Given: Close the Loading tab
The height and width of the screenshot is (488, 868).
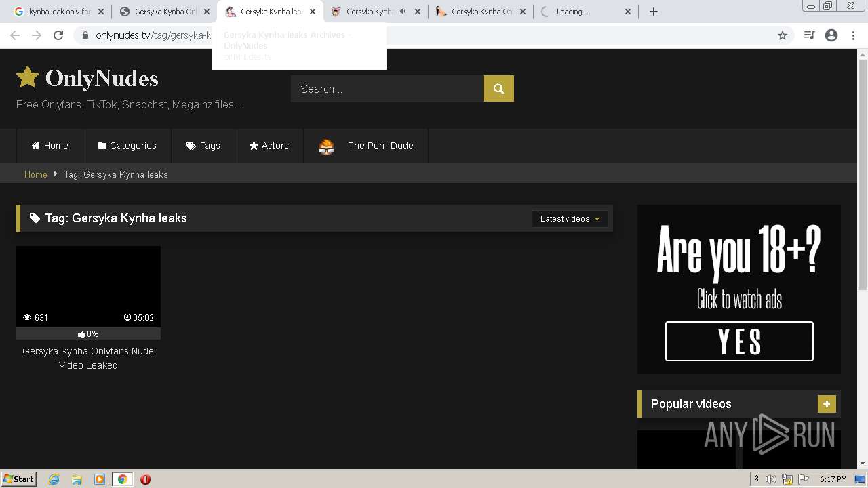Looking at the screenshot, I should click(x=627, y=12).
